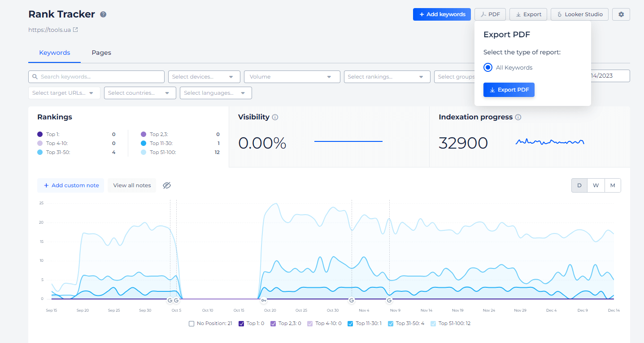Switch to the Keywords tab
This screenshot has width=644, height=343.
click(x=55, y=53)
